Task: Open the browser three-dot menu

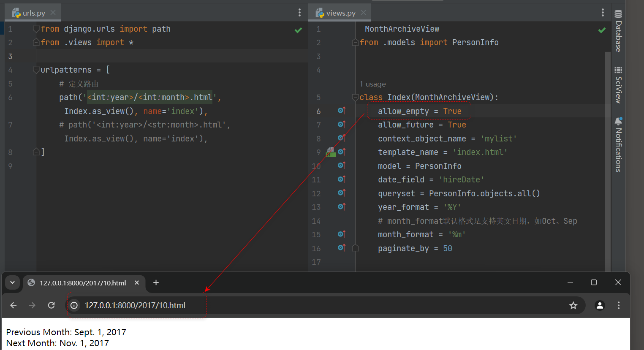Action: pyautogui.click(x=619, y=305)
